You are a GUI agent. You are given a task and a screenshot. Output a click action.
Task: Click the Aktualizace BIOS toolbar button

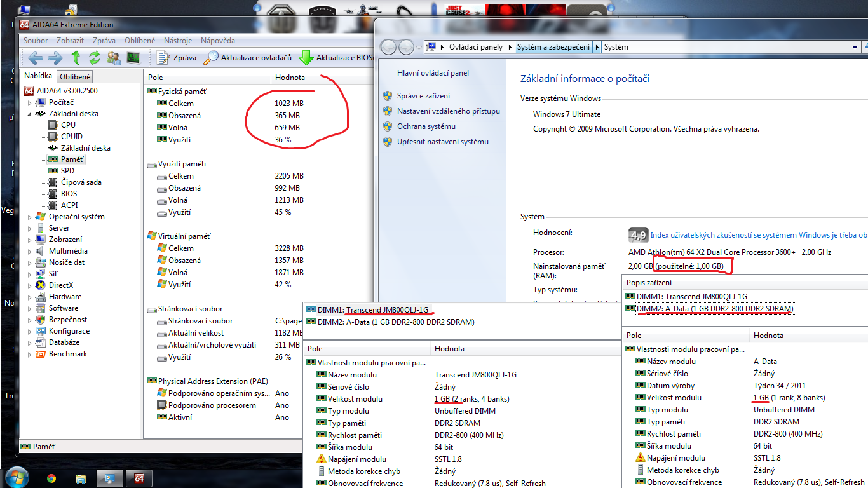pos(336,58)
